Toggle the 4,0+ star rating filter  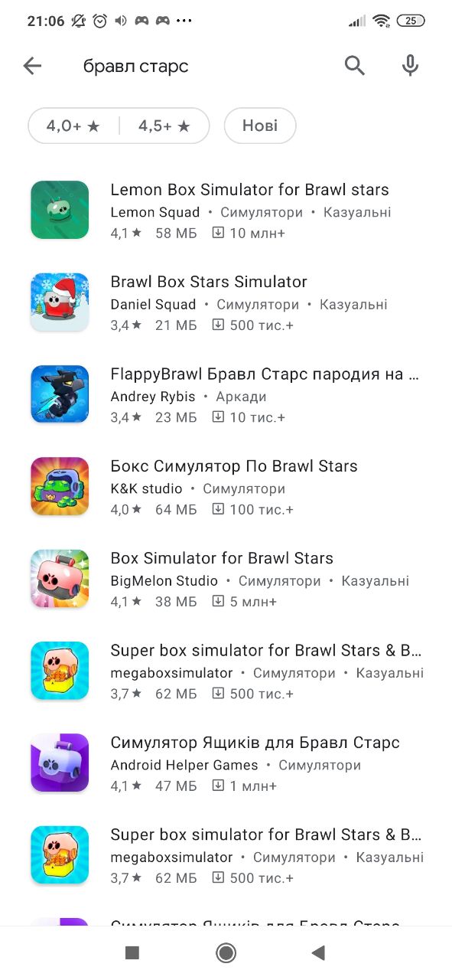point(73,126)
